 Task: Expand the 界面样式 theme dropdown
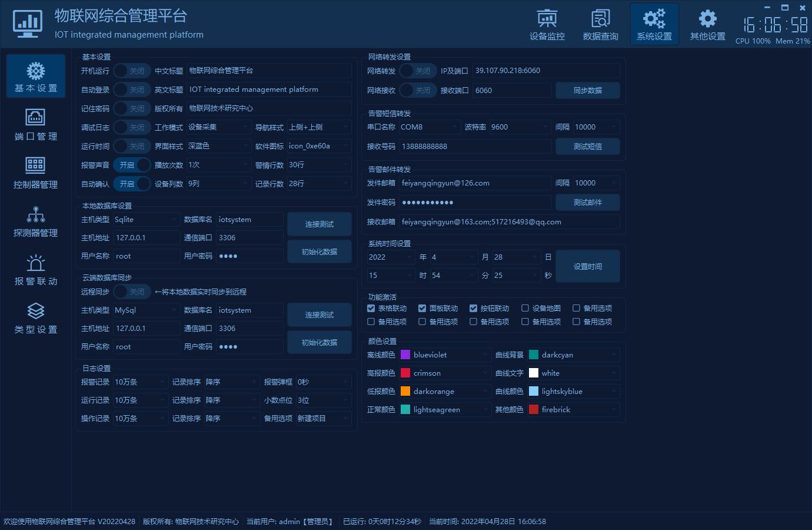click(218, 146)
